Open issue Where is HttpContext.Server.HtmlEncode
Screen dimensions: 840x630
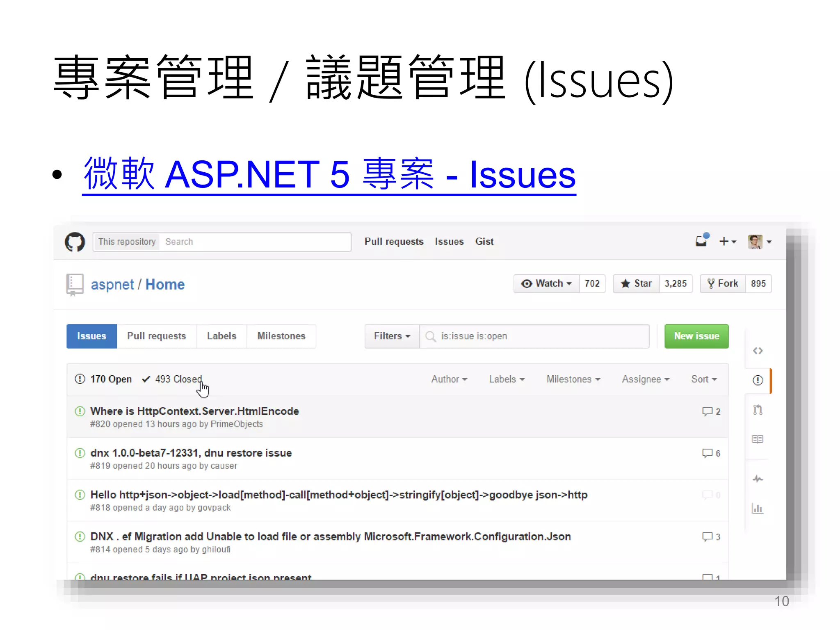(195, 411)
